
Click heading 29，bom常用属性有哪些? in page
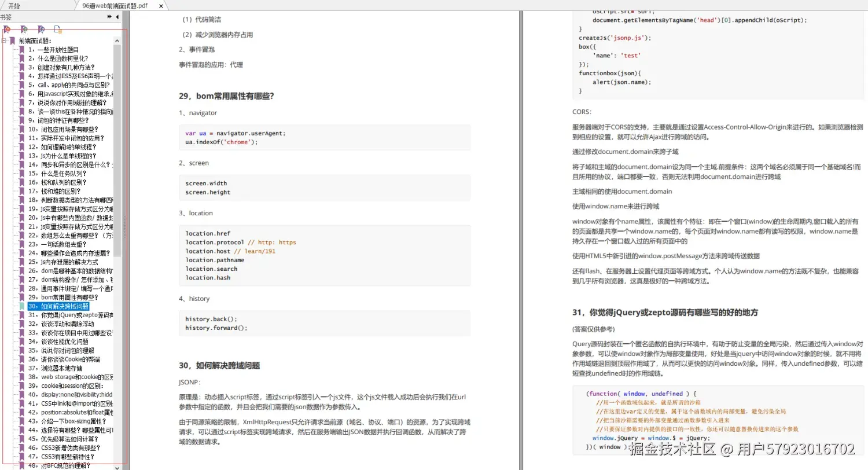226,96
